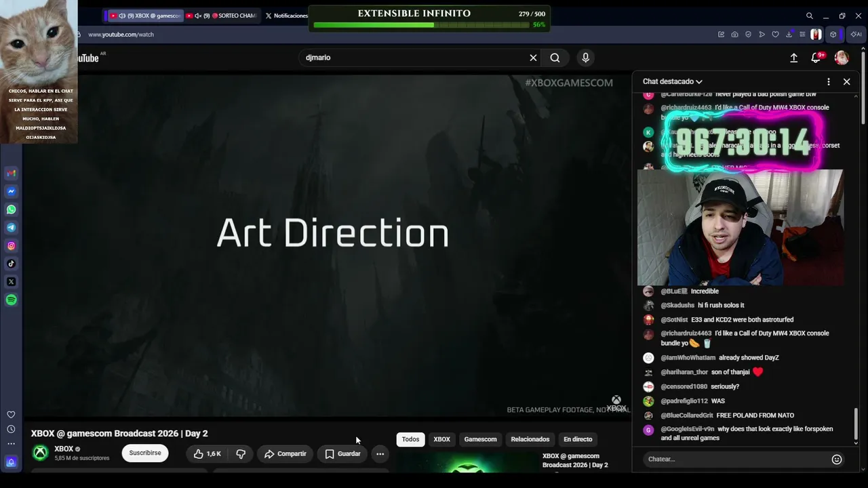Screen dimensions: 868x488
Task: Open the sidebar history clock icon
Action: [x=11, y=429]
